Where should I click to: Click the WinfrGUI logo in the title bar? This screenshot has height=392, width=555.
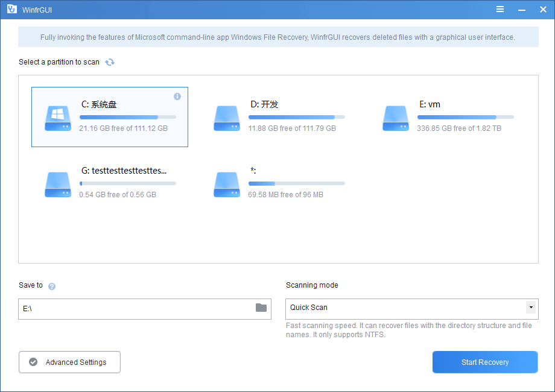11,9
